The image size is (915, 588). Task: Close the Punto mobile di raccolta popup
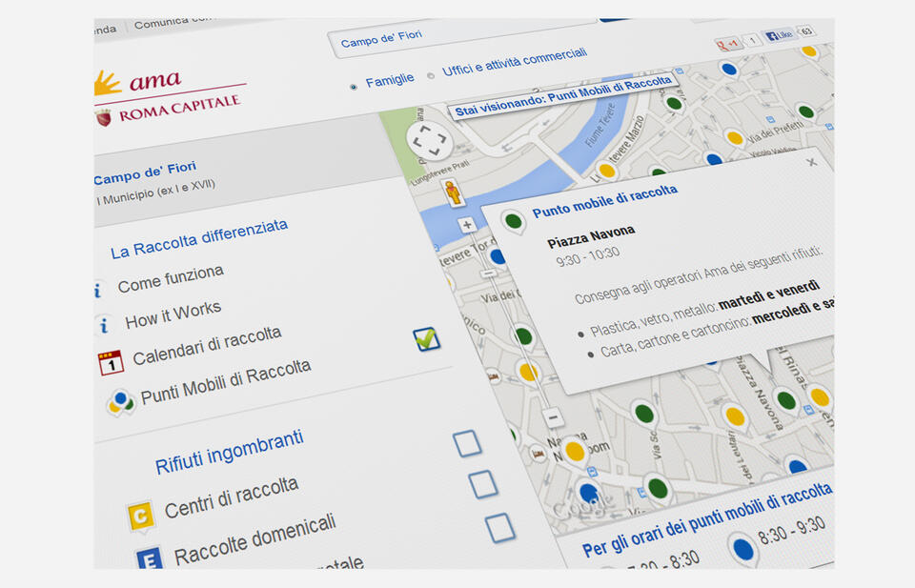click(812, 162)
